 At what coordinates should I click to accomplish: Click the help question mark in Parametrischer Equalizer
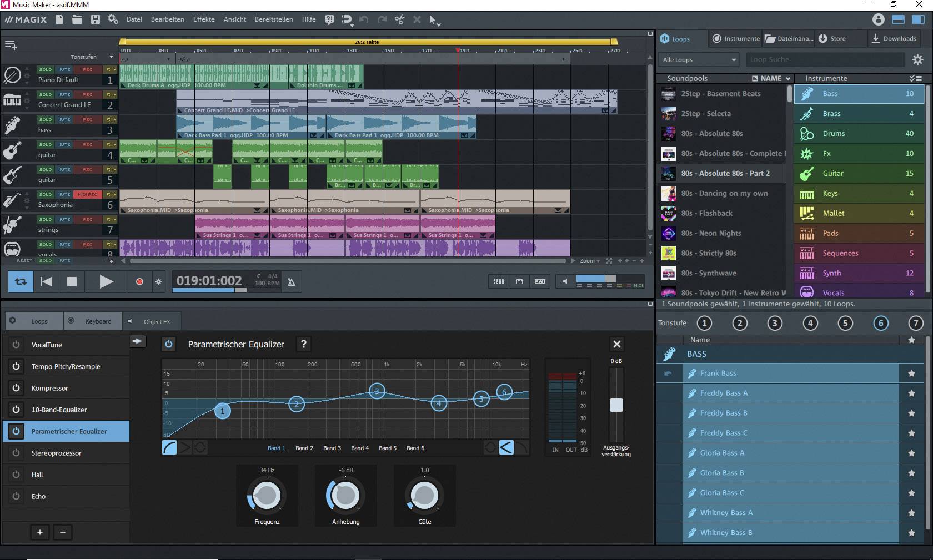click(x=303, y=344)
